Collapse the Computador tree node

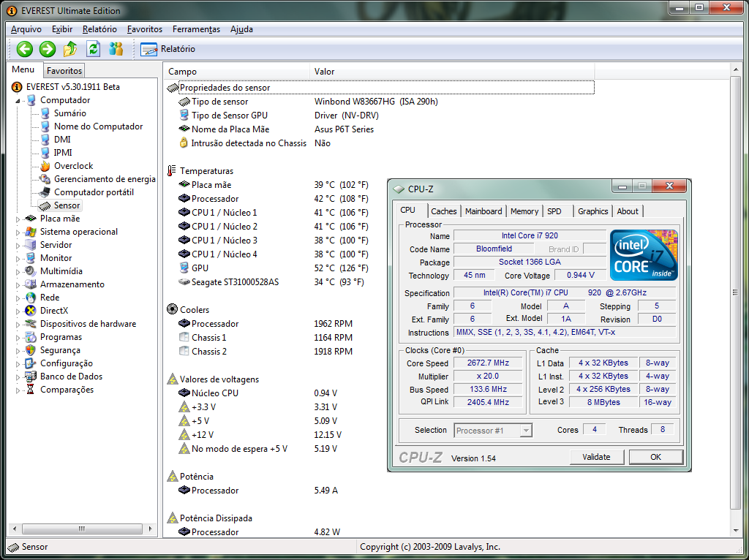(x=18, y=101)
